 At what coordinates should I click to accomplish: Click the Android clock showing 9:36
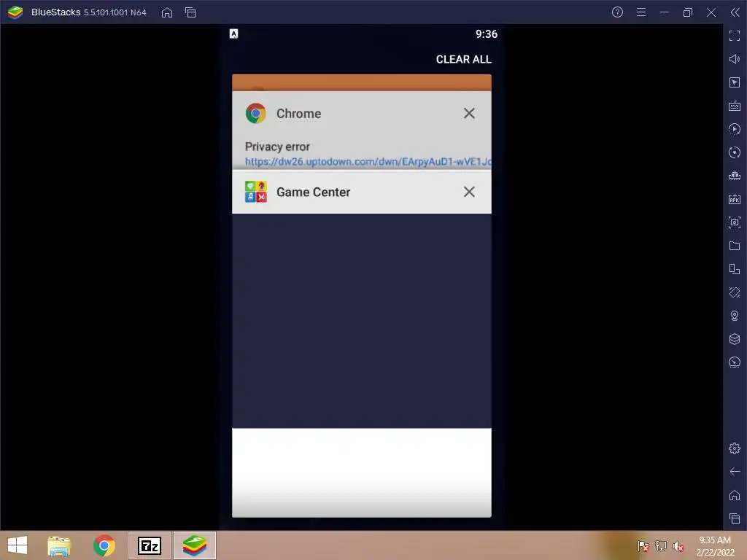[x=487, y=34]
